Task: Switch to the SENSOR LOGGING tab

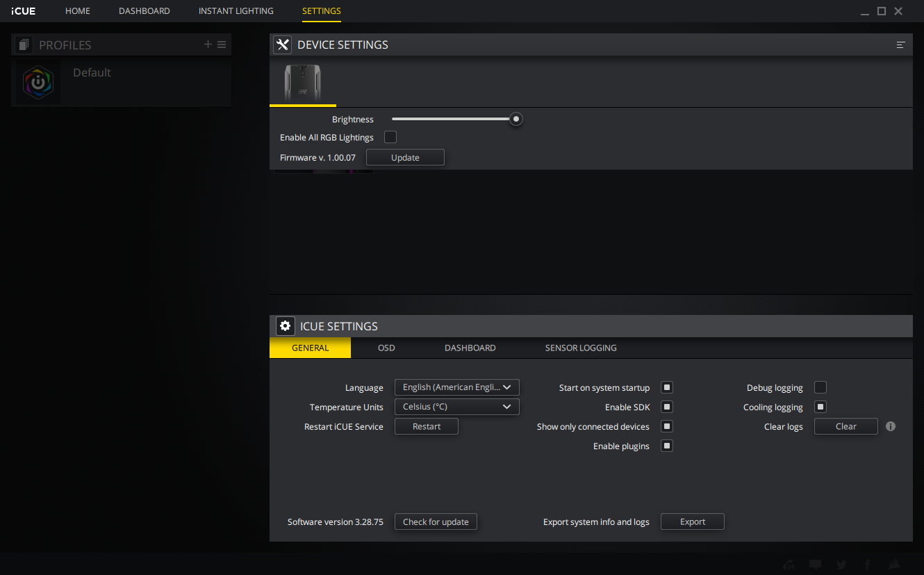Action: [x=581, y=348]
